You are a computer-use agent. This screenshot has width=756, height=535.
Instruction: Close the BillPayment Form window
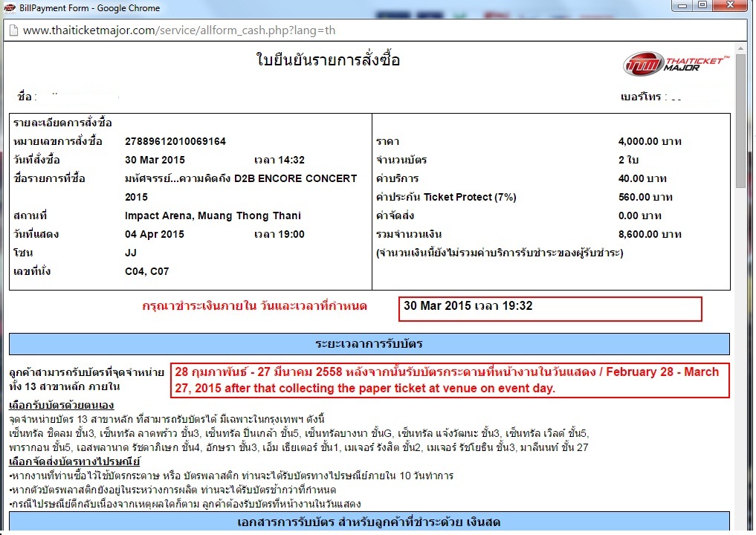pos(731,5)
